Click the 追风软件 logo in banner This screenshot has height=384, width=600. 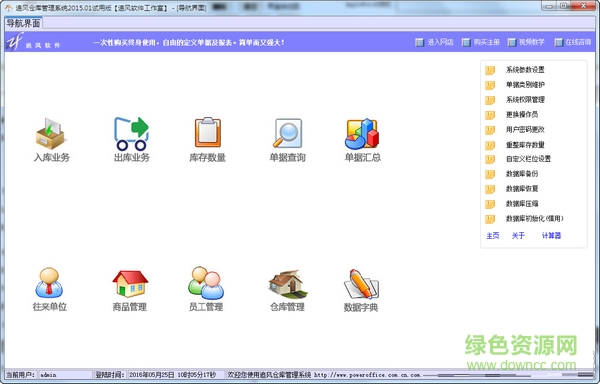pos(33,42)
